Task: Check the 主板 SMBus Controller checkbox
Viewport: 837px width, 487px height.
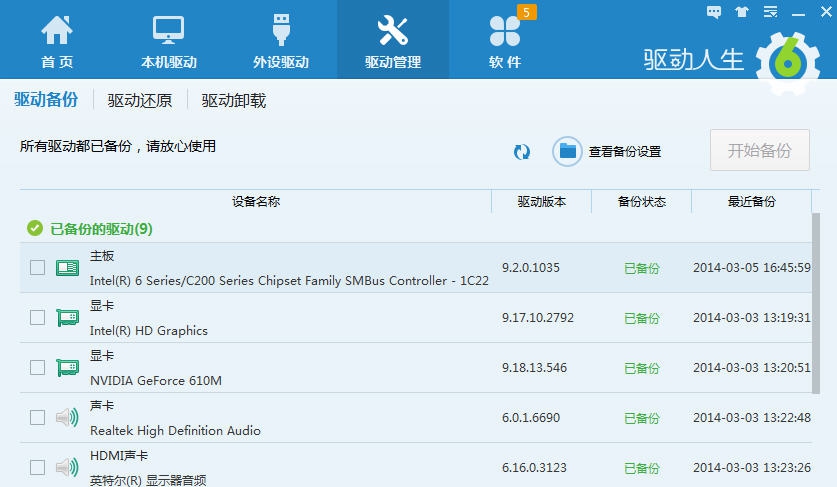Action: pyautogui.click(x=37, y=268)
